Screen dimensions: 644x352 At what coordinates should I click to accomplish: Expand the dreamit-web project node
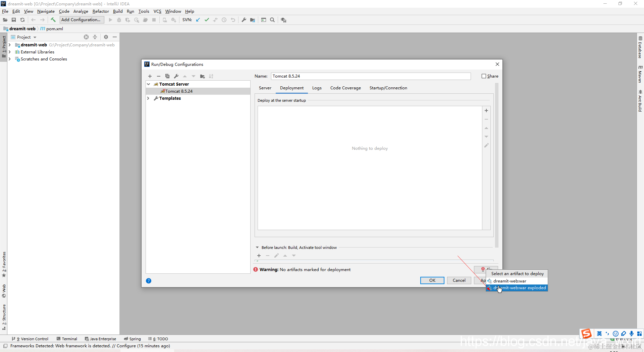10,45
